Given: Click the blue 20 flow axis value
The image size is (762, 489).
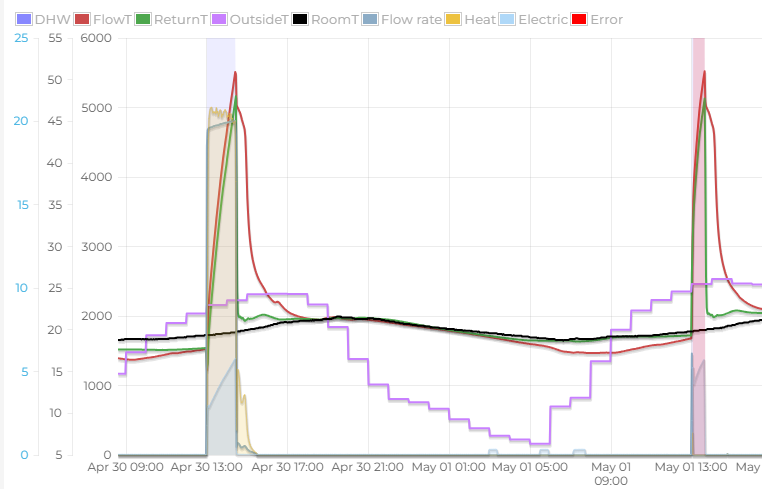Looking at the screenshot, I should pos(21,121).
